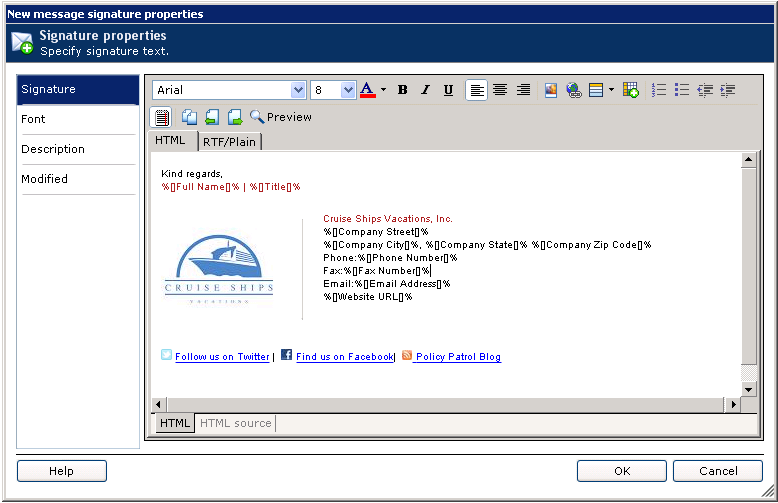Click the insert image icon
This screenshot has height=503, width=778.
(x=551, y=90)
